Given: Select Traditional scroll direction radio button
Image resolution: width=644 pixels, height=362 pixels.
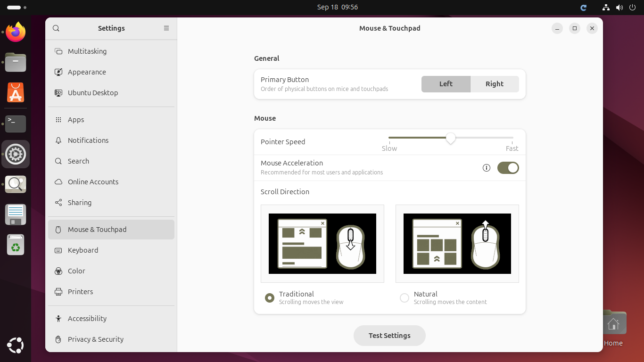Looking at the screenshot, I should (270, 298).
